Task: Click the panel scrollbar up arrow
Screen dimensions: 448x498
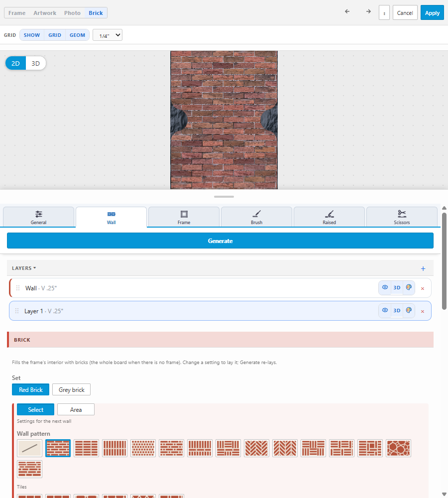Action: coord(444,208)
